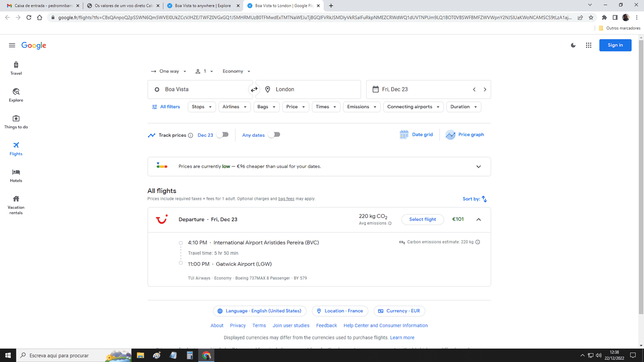The image size is (644, 362).
Task: Open Explore in the sidebar
Action: pos(16,95)
